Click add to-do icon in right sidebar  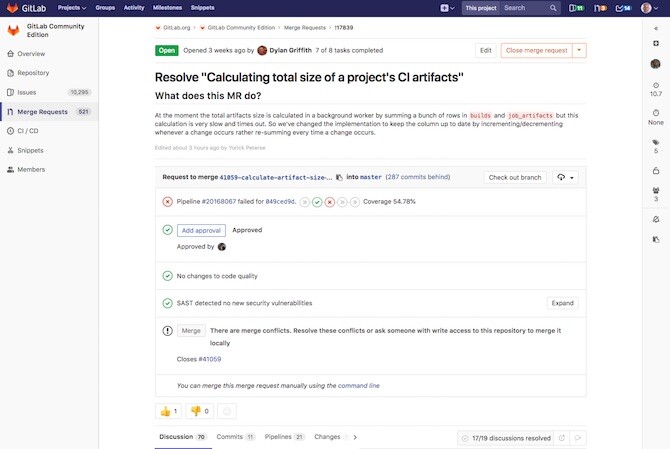click(x=656, y=43)
